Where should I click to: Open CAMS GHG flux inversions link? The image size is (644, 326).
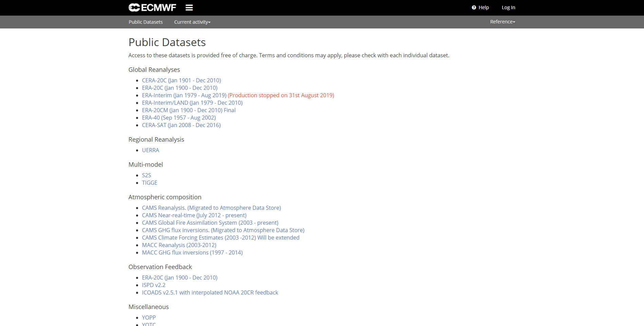pyautogui.click(x=223, y=230)
